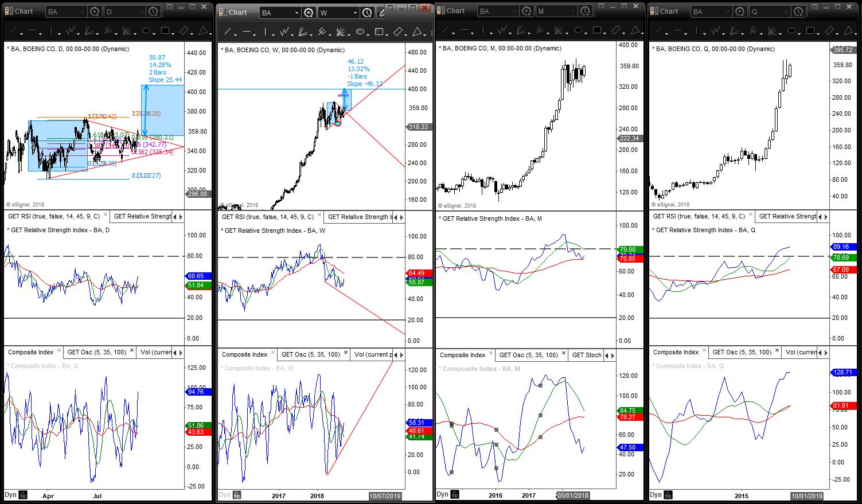Toggle the lock icon beside Dyn in weekly chart
This screenshot has height=504, width=862.
click(x=237, y=495)
